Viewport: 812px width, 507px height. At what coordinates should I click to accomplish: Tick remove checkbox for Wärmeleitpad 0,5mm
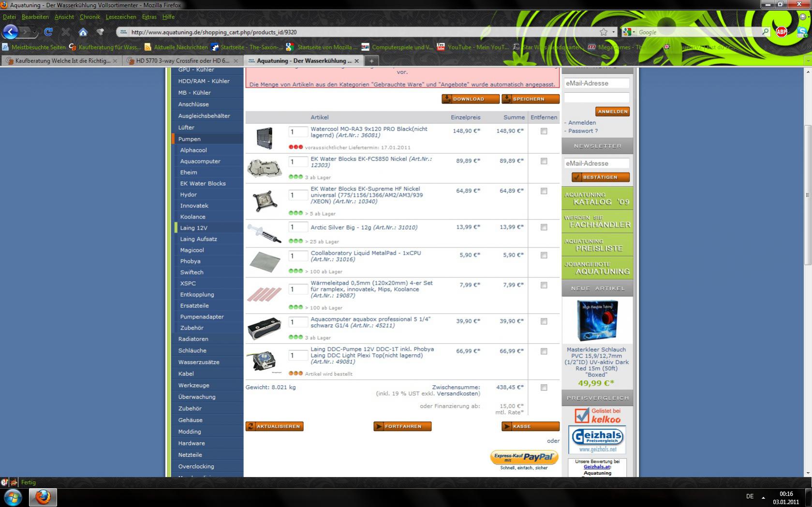point(544,285)
